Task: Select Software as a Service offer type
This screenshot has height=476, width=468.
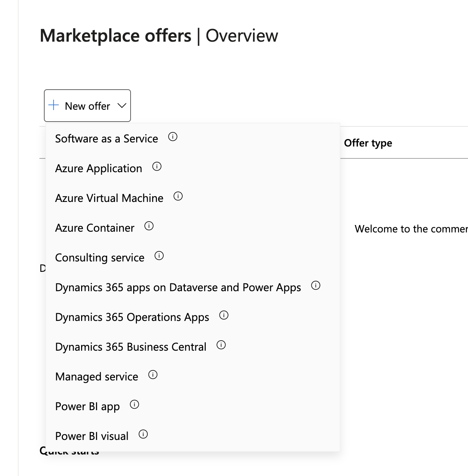Action: pyautogui.click(x=106, y=138)
